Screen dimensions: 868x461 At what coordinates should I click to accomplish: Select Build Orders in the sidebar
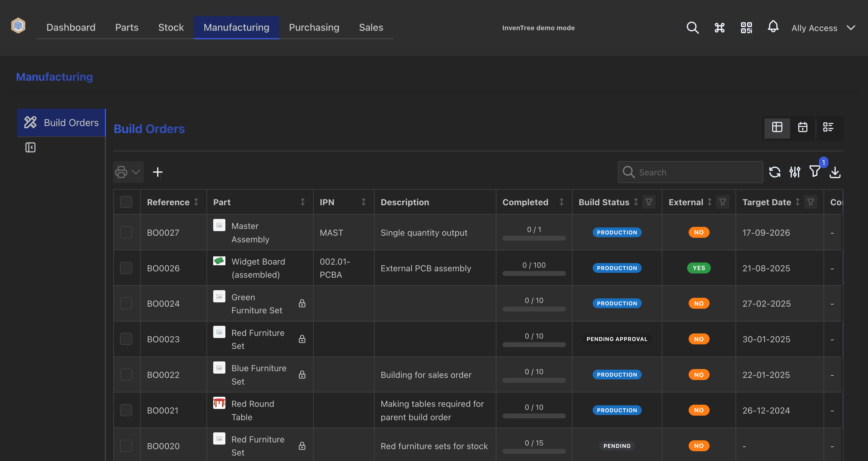tap(61, 123)
